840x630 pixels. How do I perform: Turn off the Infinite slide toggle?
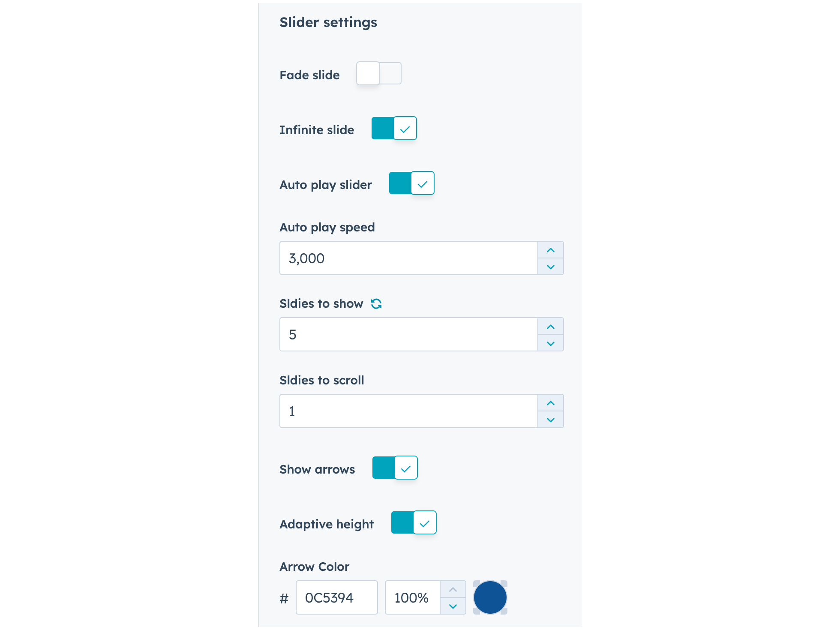[394, 128]
